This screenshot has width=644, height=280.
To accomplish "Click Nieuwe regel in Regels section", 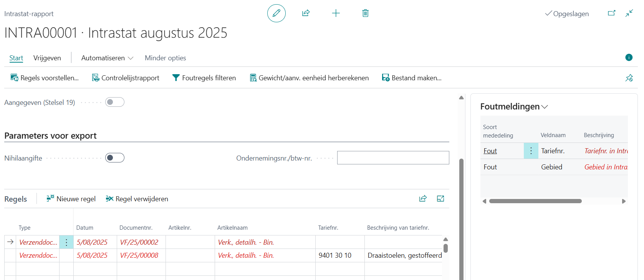I will click(71, 199).
